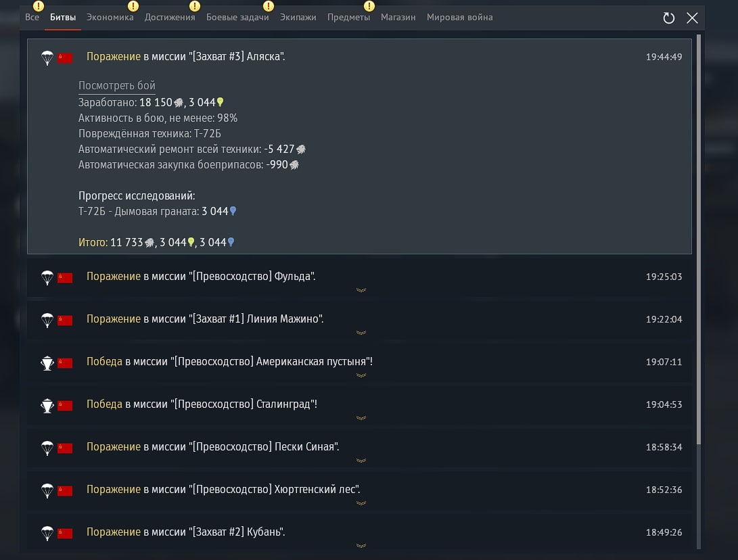Image resolution: width=738 pixels, height=560 pixels.
Task: Click the 19:44:49 timestamp
Action: pyautogui.click(x=664, y=57)
